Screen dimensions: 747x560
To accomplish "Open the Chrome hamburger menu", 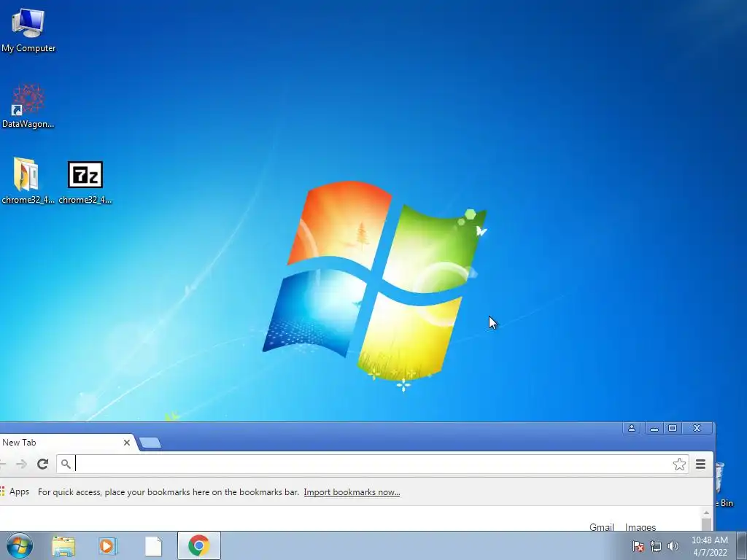I will [x=700, y=464].
